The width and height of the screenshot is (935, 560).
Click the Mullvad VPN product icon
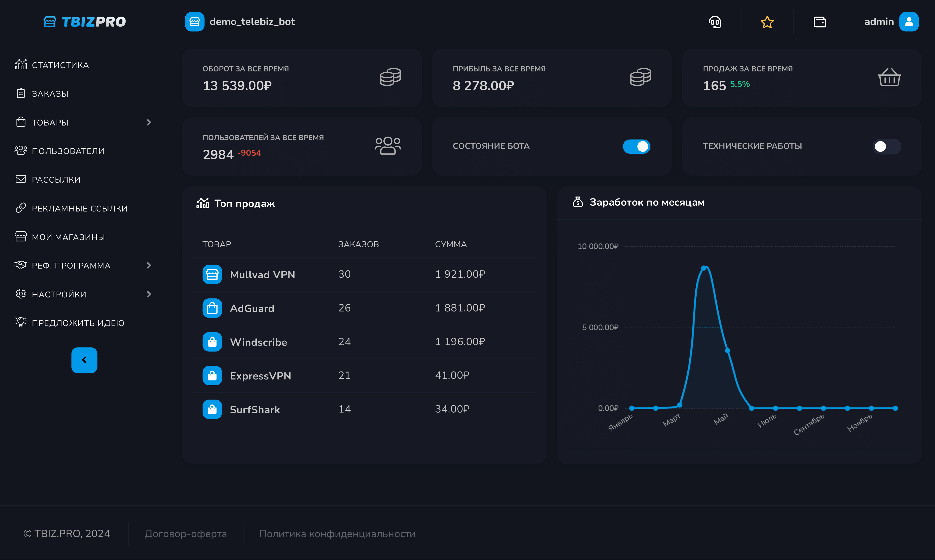[x=212, y=274]
